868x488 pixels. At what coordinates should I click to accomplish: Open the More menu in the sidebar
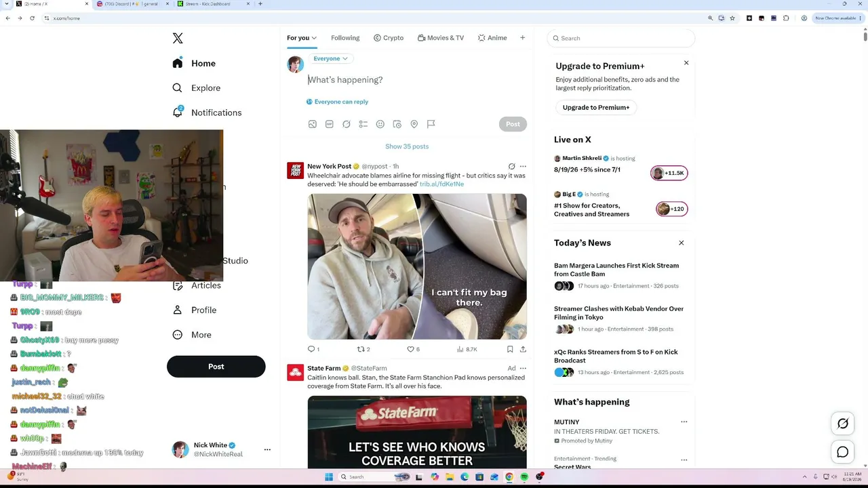192,335
